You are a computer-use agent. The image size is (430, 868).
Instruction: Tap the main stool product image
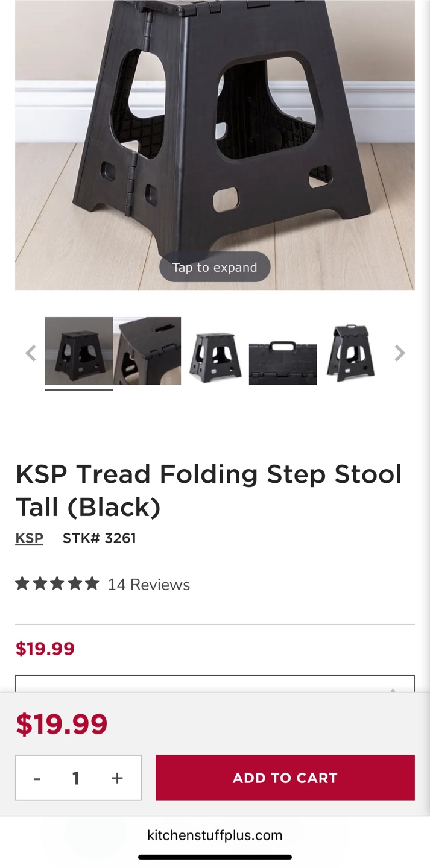pyautogui.click(x=215, y=133)
